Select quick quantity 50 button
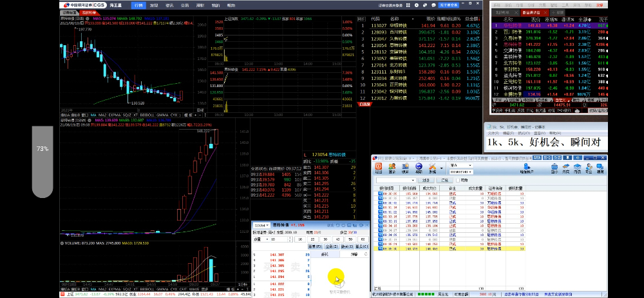Viewport: 644px width, 298px height. click(350, 239)
